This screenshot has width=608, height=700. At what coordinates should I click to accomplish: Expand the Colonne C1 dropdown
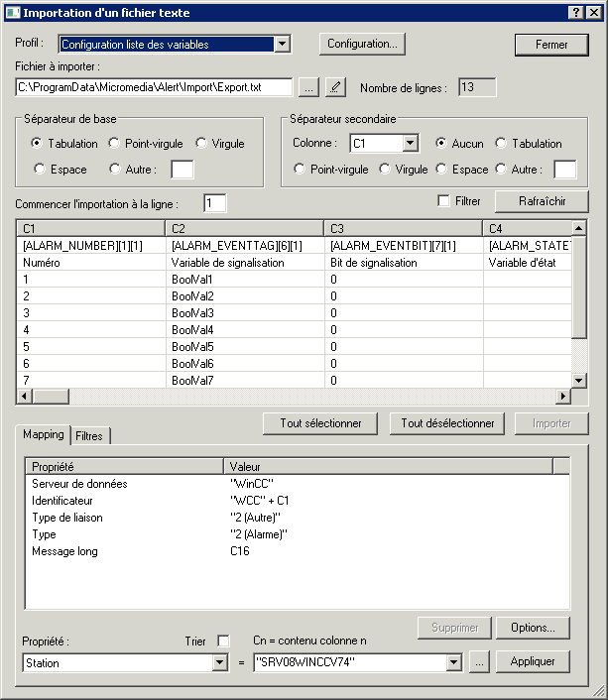410,144
